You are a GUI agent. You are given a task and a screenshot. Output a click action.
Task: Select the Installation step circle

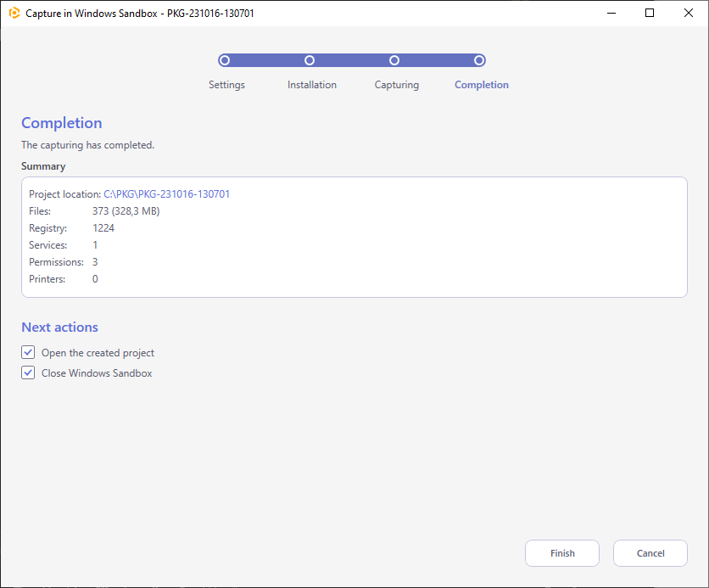tap(310, 60)
